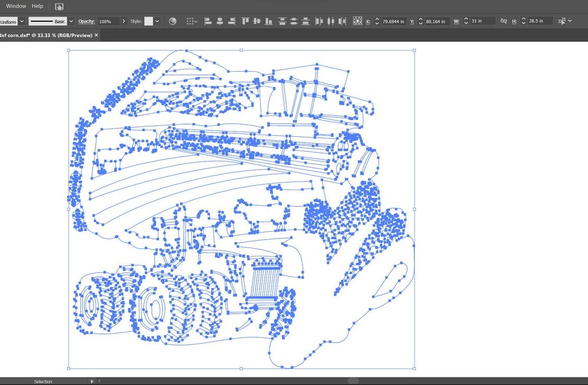Open the Help menu

[37, 6]
